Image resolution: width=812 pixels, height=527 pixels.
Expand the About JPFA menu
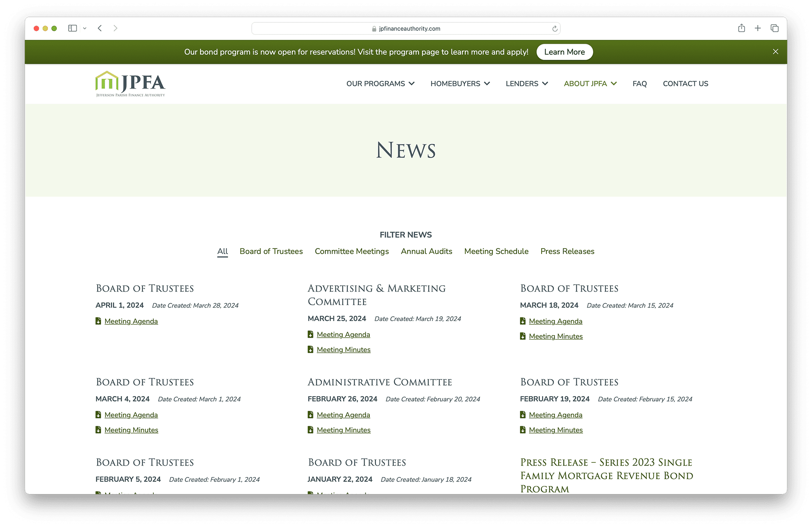pos(590,84)
